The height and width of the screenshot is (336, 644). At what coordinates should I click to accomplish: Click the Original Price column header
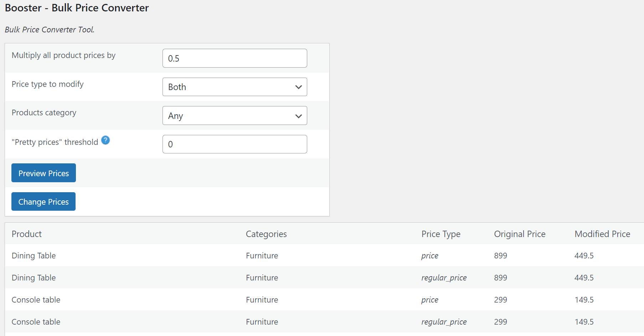pyautogui.click(x=519, y=234)
